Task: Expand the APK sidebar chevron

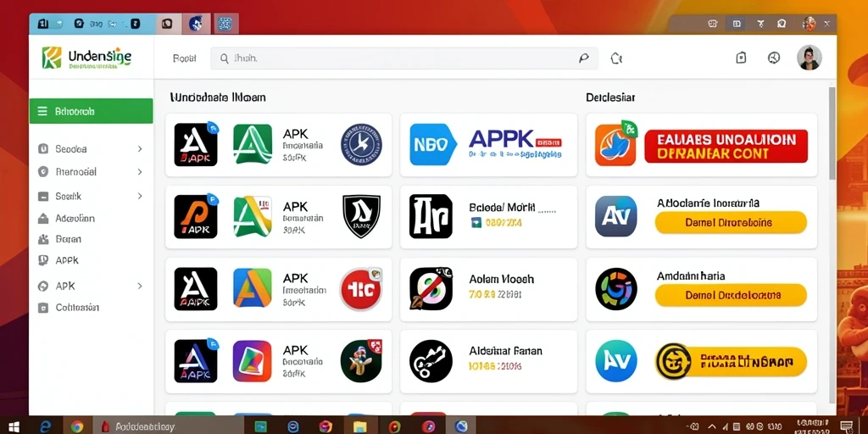Action: pyautogui.click(x=140, y=287)
